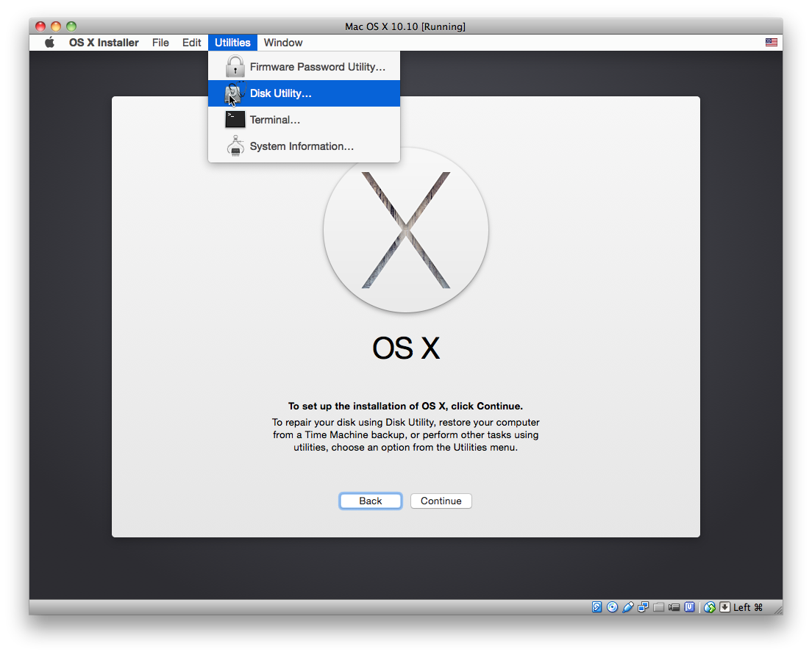Click the System Information icon in the Utilities menu
The height and width of the screenshot is (655, 812).
click(235, 146)
